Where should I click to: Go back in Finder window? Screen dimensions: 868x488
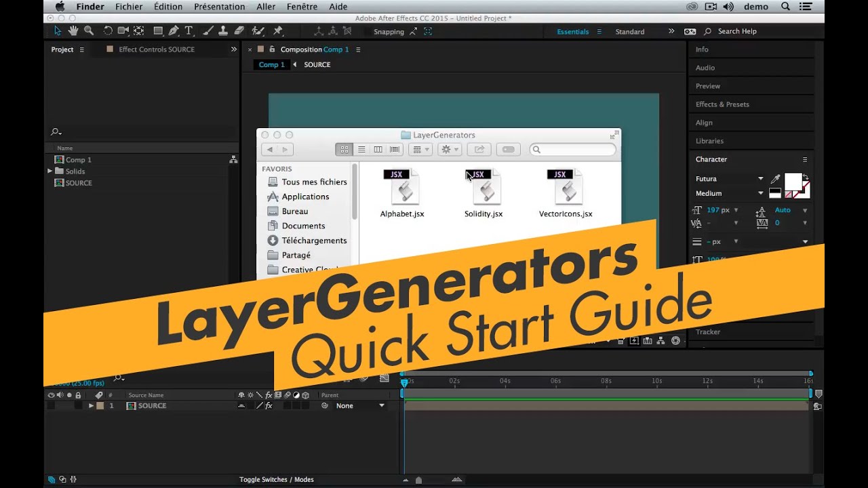[x=270, y=149]
